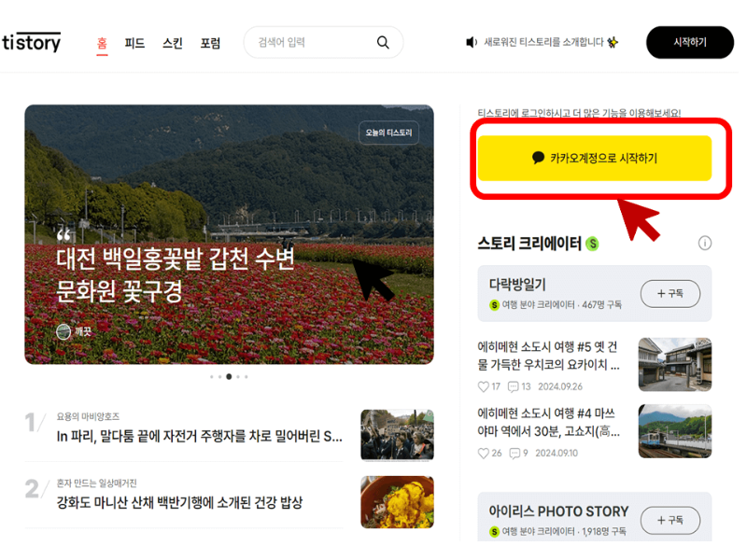Click the green S creator badge icon
The width and height of the screenshot is (747, 560).
[592, 244]
